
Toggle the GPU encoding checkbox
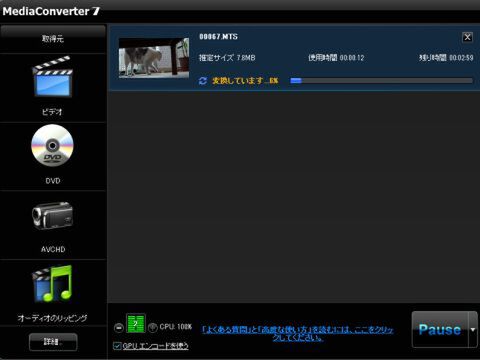coord(117,346)
